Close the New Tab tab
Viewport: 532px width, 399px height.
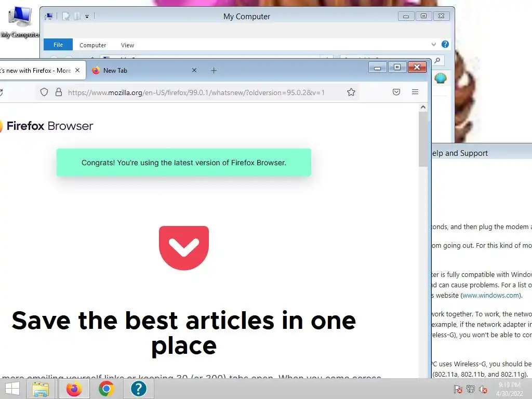coord(194,70)
